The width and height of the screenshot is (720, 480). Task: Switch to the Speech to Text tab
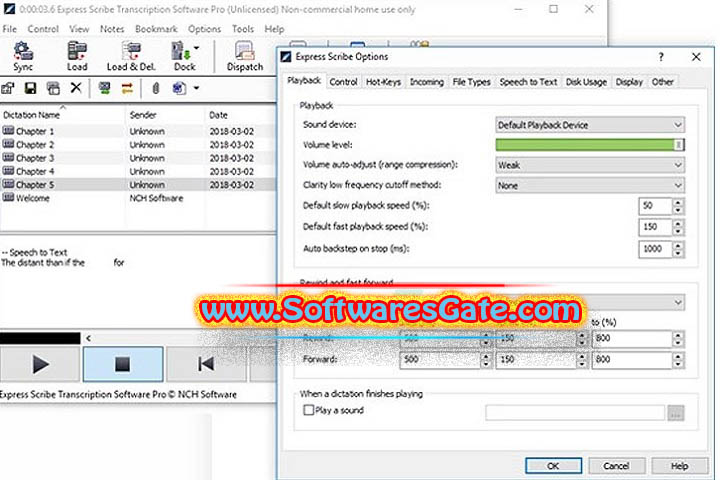[528, 82]
